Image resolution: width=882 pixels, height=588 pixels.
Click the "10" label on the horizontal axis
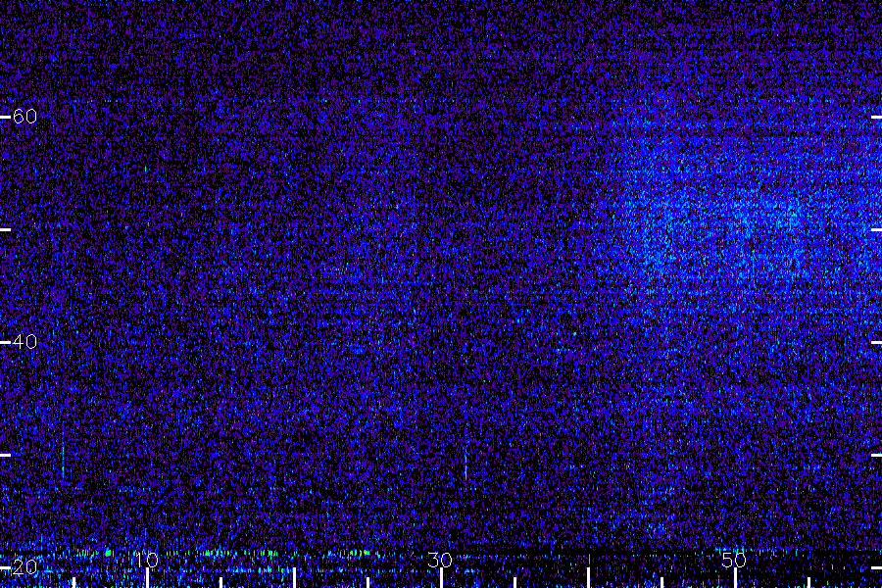(x=147, y=560)
